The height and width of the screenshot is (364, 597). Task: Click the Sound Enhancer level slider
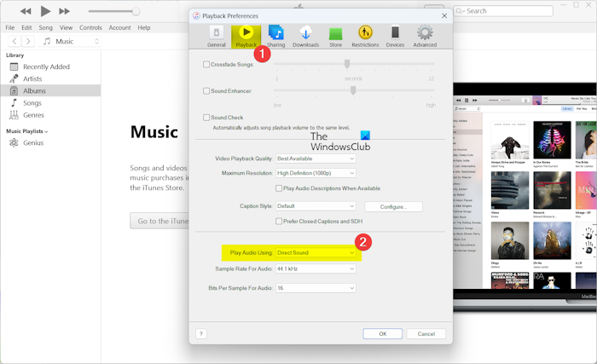(x=354, y=90)
